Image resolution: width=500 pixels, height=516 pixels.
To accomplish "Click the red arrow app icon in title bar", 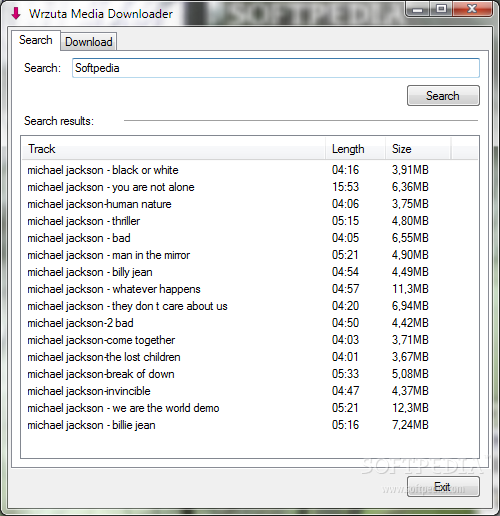I will click(x=16, y=13).
